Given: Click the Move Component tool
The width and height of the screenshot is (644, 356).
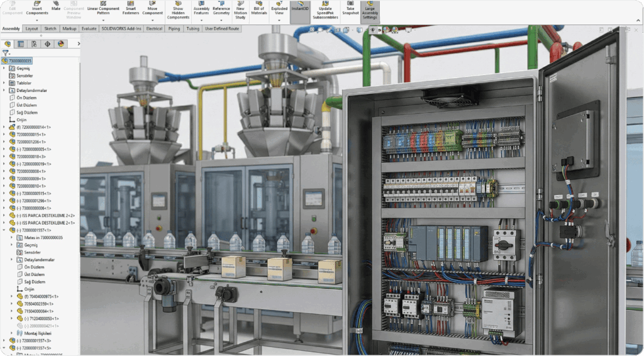Looking at the screenshot, I should tap(153, 9).
